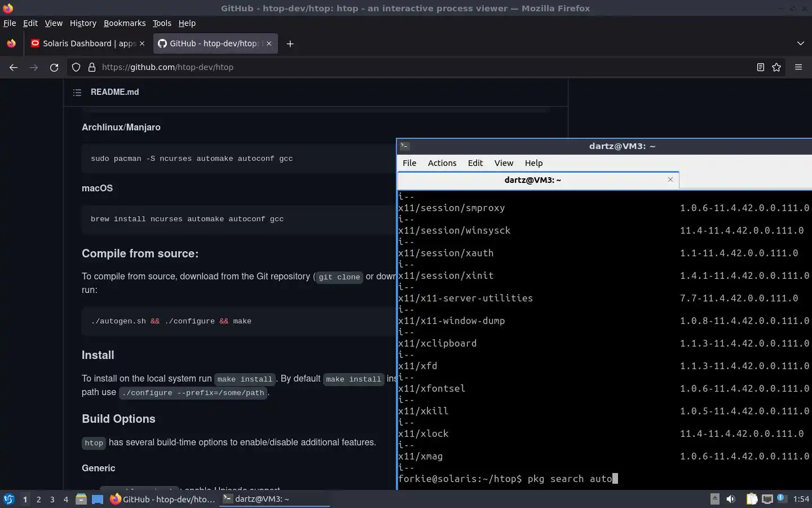Open terminal File menu
Image resolution: width=812 pixels, height=508 pixels.
pyautogui.click(x=409, y=163)
